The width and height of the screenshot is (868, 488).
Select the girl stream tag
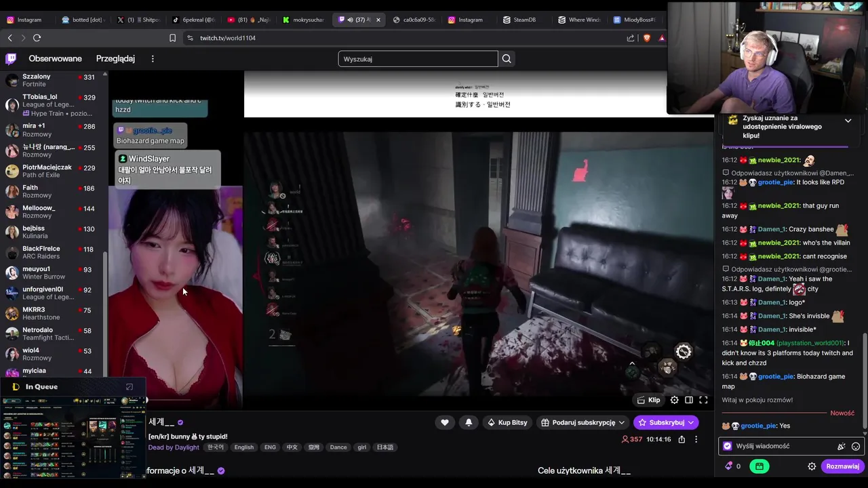(x=361, y=447)
